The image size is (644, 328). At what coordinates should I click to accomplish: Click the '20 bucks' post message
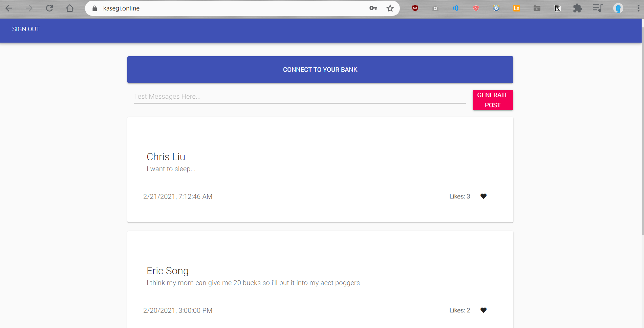tap(253, 283)
